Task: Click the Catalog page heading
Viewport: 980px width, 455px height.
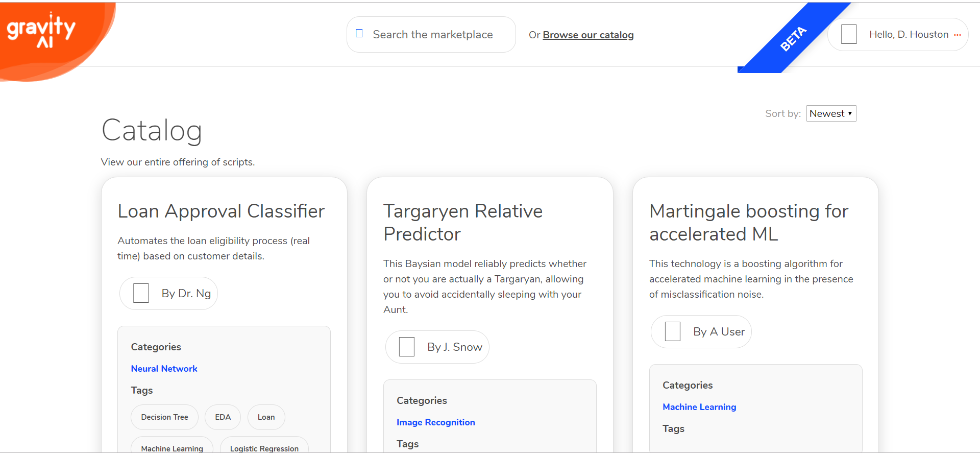Action: (152, 130)
